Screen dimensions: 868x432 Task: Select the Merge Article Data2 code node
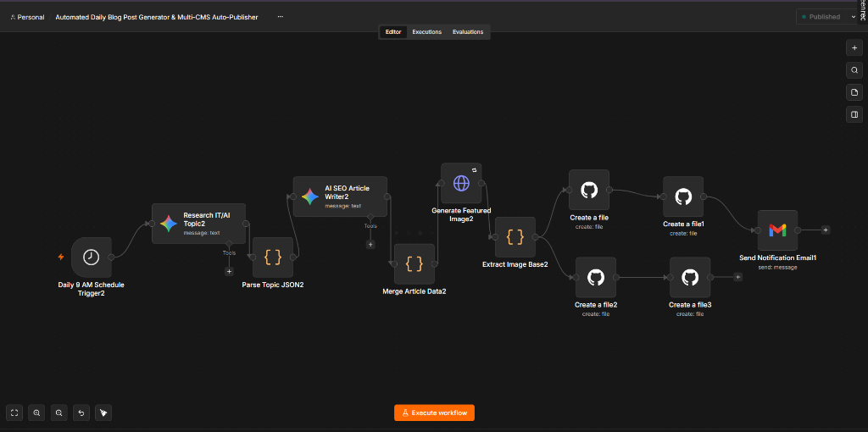pos(414,263)
